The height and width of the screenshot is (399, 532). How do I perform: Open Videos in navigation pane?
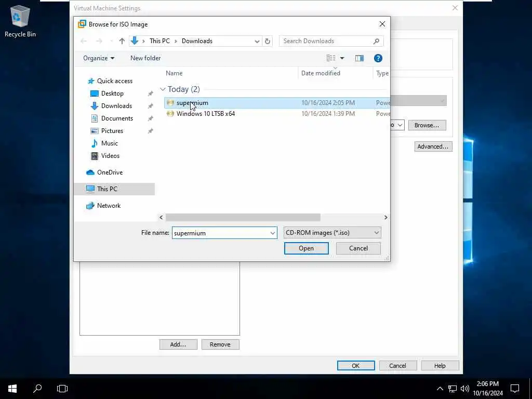tap(110, 156)
